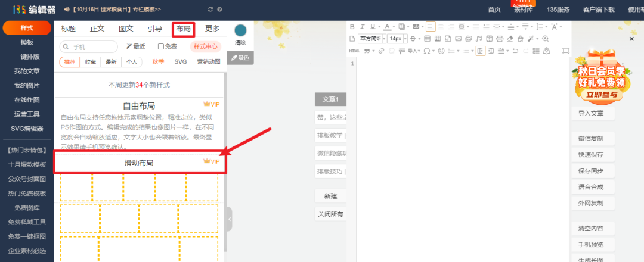Click the style search input field

89,46
